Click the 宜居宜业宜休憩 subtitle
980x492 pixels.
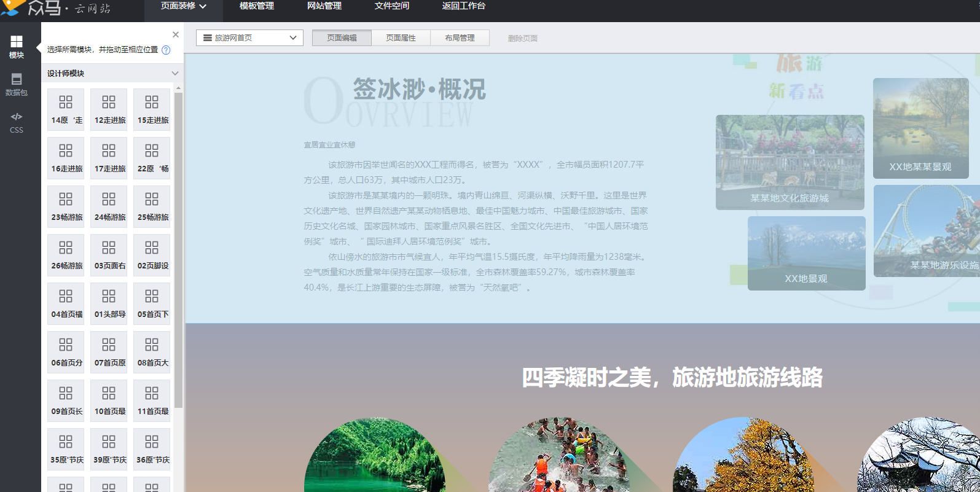[329, 145]
